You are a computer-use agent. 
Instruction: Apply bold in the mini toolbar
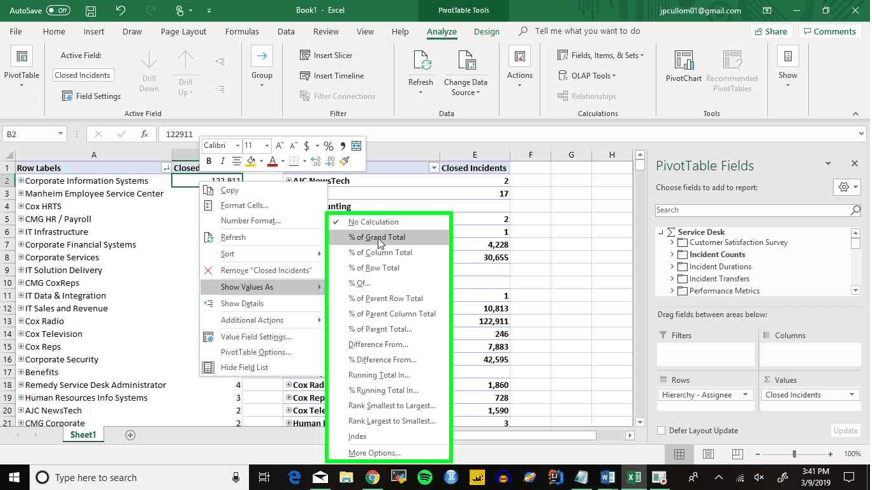point(209,161)
